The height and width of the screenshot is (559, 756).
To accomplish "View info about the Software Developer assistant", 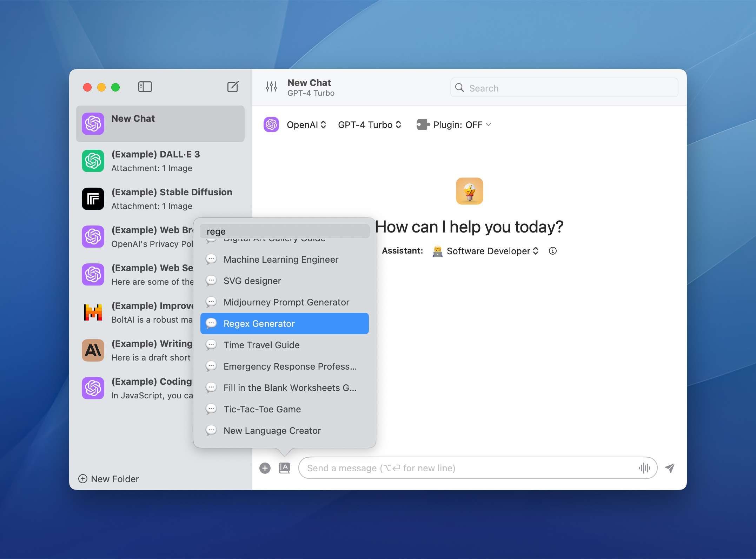I will (x=553, y=251).
